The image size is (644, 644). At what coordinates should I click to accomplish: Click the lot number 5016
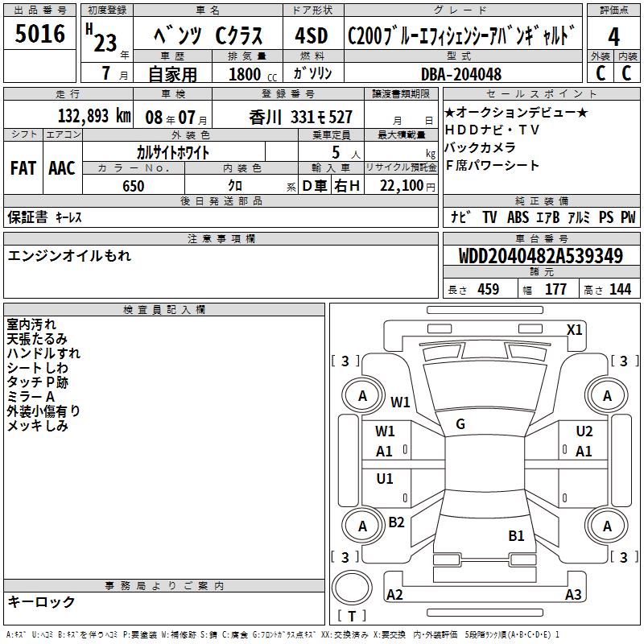(x=40, y=35)
